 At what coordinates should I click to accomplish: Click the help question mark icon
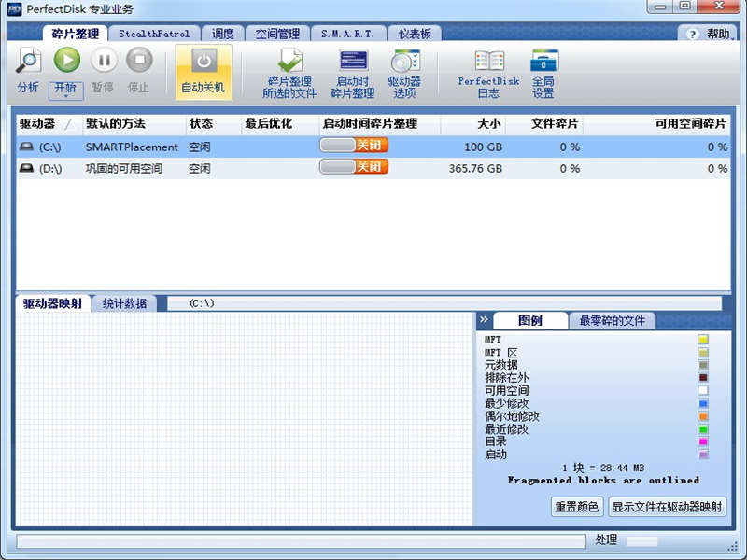[x=692, y=35]
